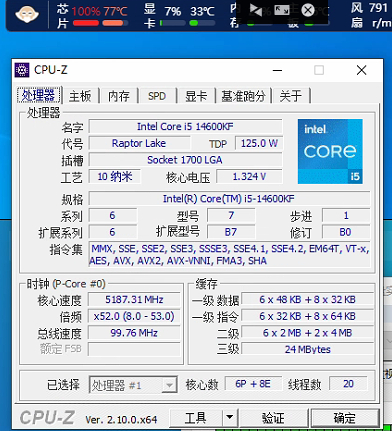Open the 基准跑分 tab
The image size is (392, 431).
click(243, 96)
